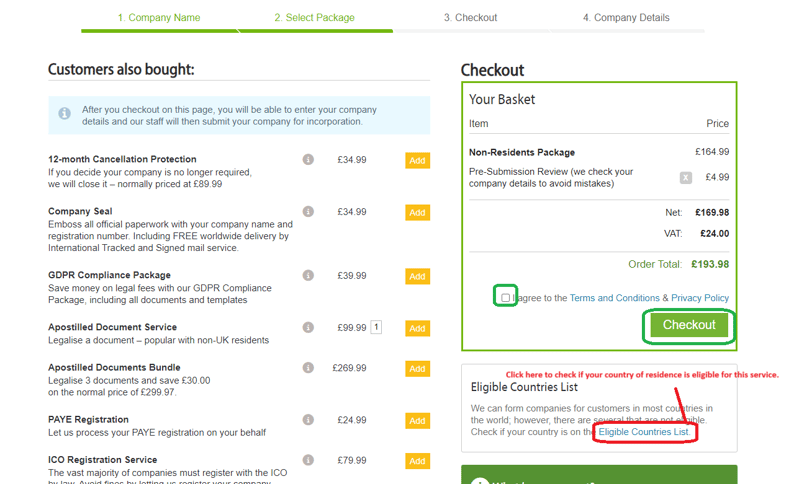Remove Pre-Submission Review from basket
This screenshot has width=812, height=484.
pos(686,178)
